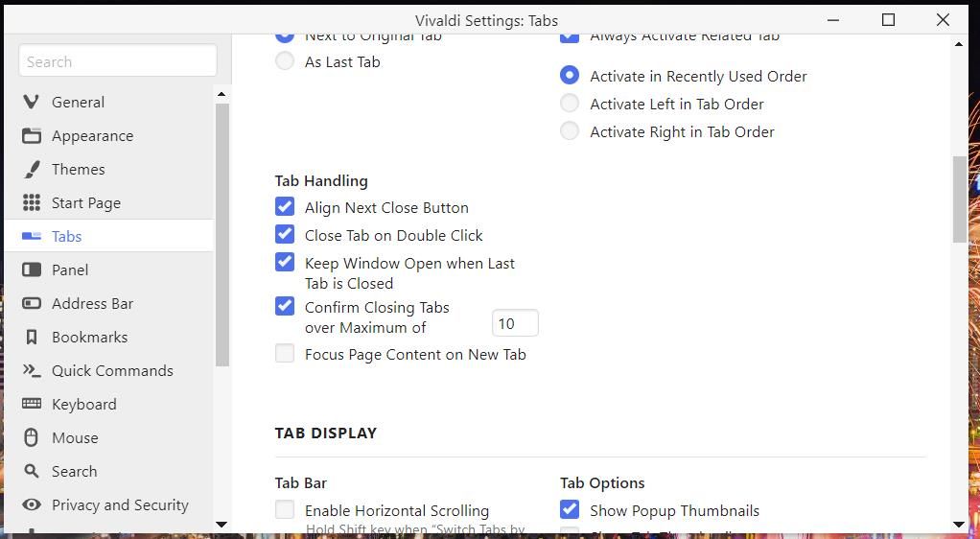
Task: Go to Themes settings
Action: coord(108,170)
